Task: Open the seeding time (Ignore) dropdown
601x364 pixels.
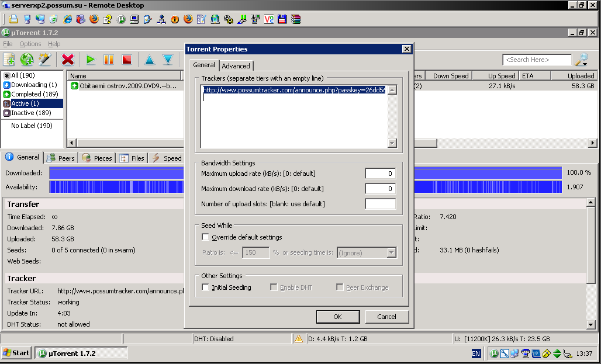Action: pos(391,253)
